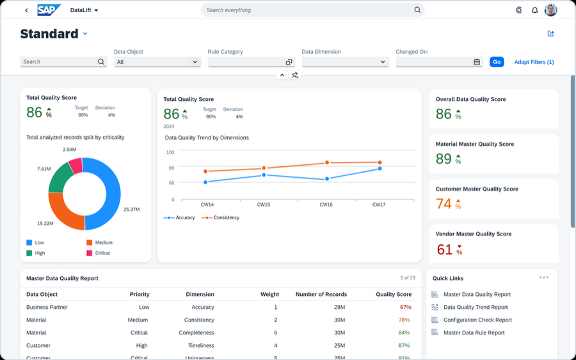Click the filter Search magnifier icon
This screenshot has height=360, width=576.
(101, 62)
